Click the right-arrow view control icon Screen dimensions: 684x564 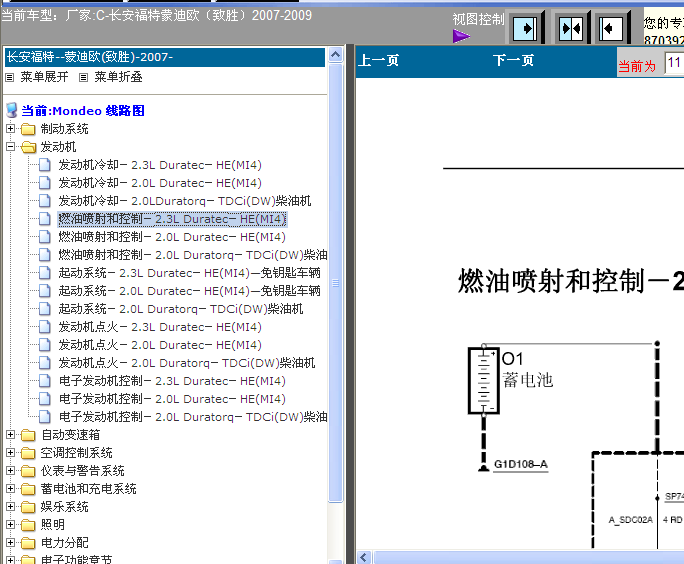[525, 29]
